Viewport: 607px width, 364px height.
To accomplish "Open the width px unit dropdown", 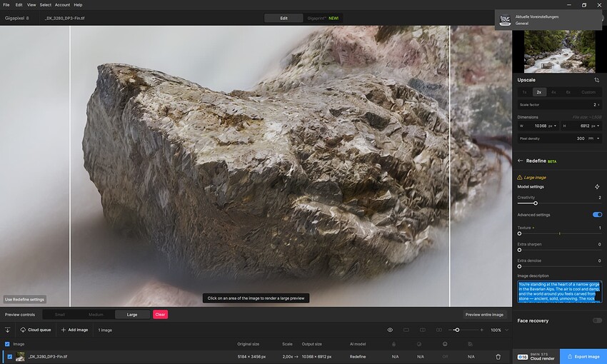I will tap(552, 126).
